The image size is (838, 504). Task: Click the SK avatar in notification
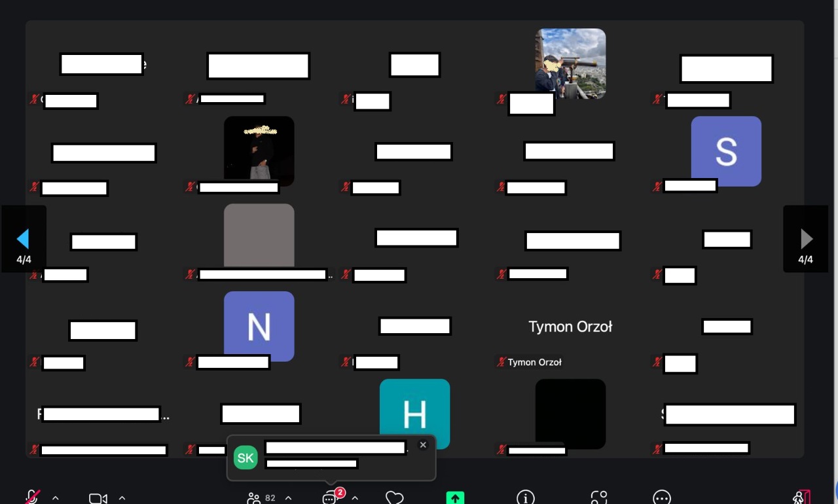[x=246, y=458]
